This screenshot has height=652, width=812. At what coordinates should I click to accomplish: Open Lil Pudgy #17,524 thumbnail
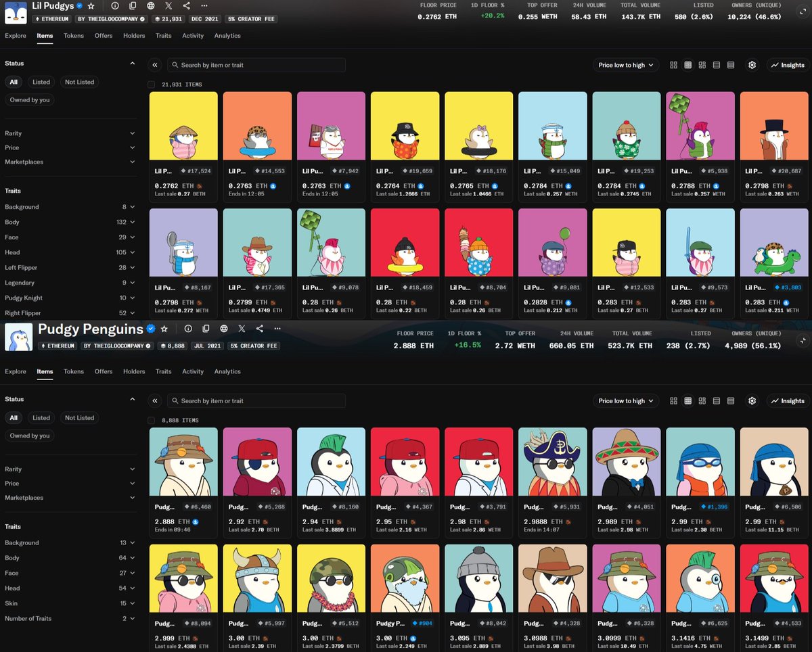pyautogui.click(x=183, y=126)
